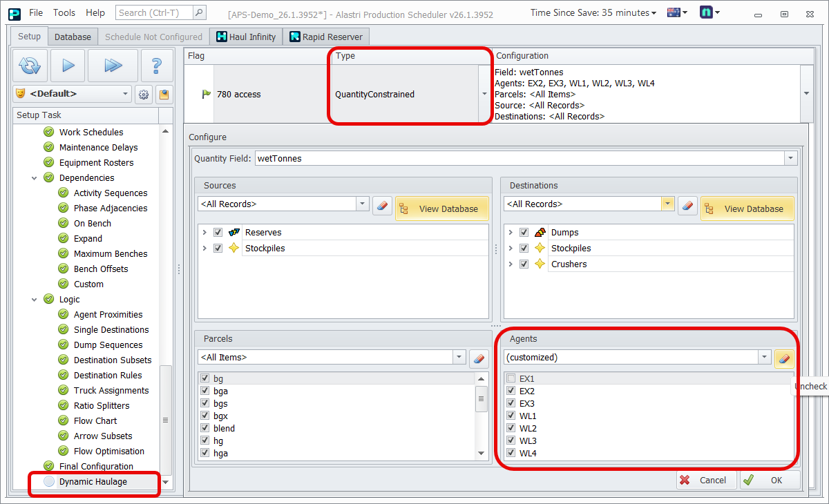Viewport: 829px width, 504px height.
Task: Click View Database under Destinations
Action: click(746, 209)
